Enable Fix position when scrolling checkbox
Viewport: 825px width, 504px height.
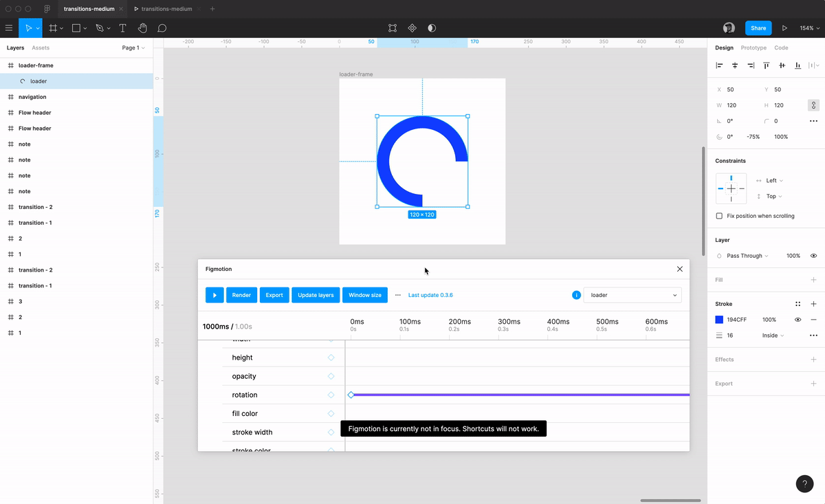[719, 216]
